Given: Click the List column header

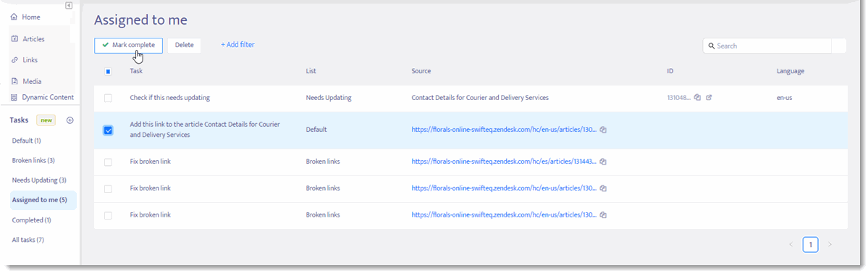Looking at the screenshot, I should (311, 72).
